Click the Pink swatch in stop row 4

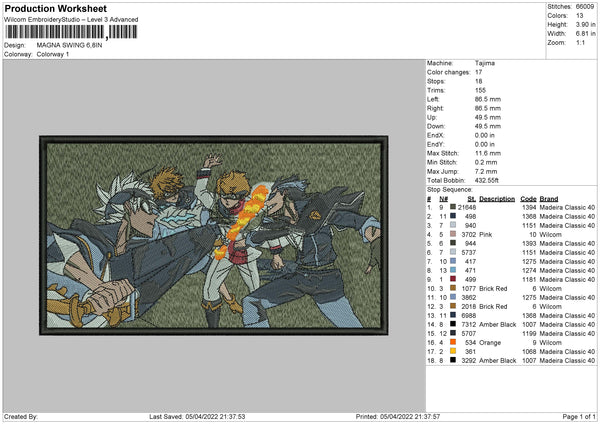(x=453, y=234)
